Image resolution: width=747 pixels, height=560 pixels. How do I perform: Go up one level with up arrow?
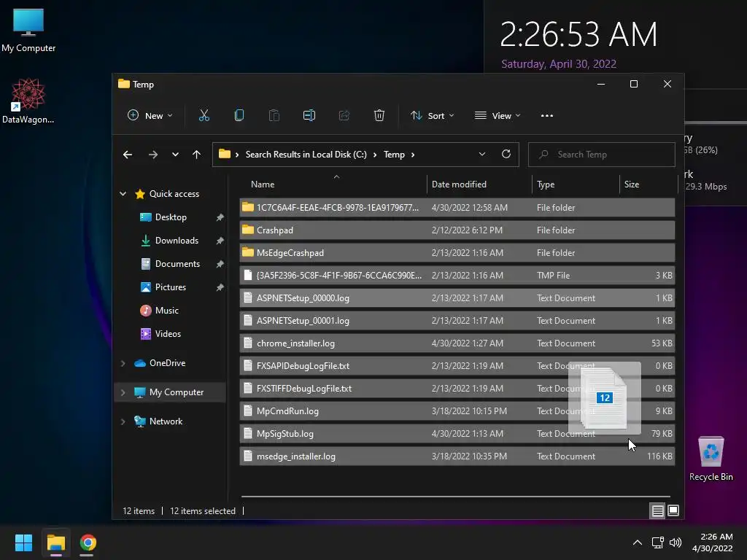196,155
